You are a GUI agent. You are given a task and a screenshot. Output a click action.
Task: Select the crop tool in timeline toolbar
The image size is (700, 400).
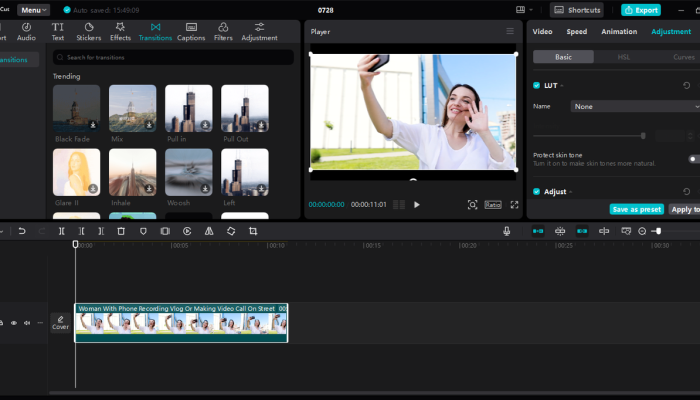(253, 231)
